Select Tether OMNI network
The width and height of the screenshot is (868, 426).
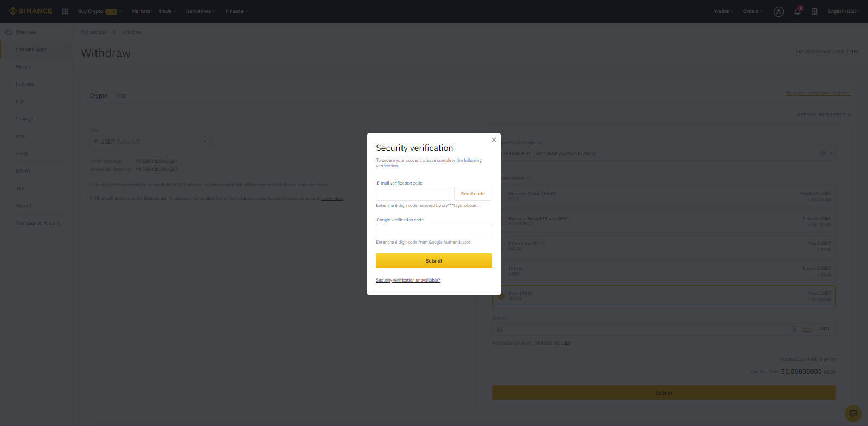(x=664, y=271)
